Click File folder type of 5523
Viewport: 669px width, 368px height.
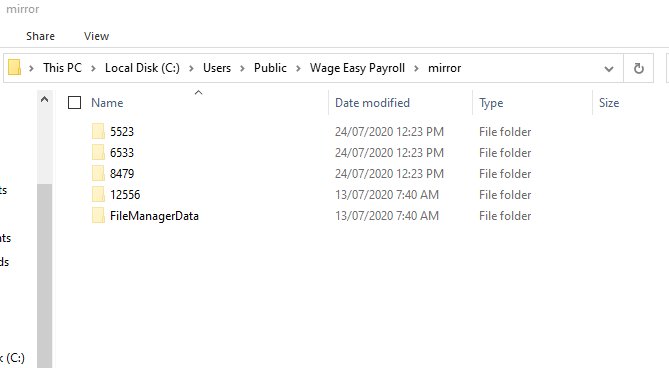pos(505,131)
